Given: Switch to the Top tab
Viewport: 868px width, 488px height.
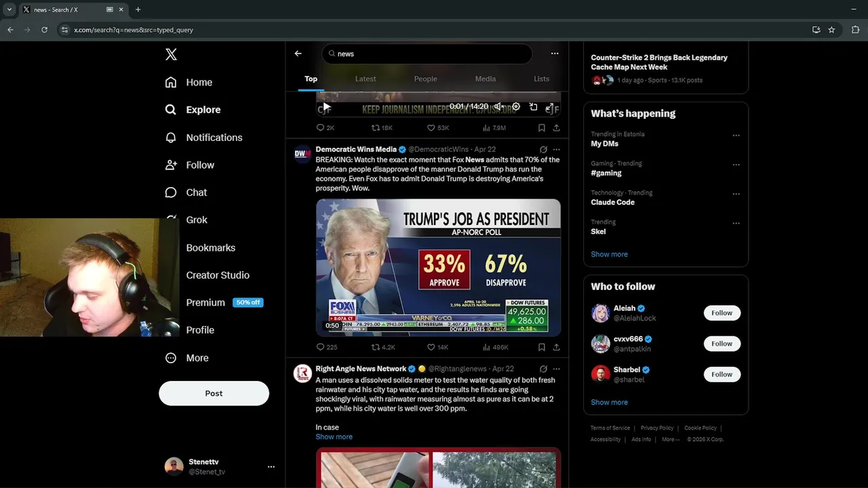Looking at the screenshot, I should (311, 79).
